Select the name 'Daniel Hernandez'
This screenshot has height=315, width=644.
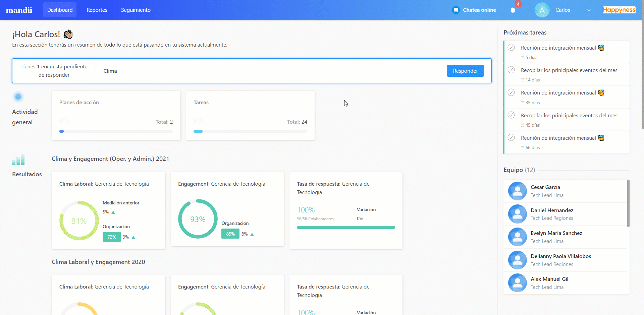click(x=552, y=210)
